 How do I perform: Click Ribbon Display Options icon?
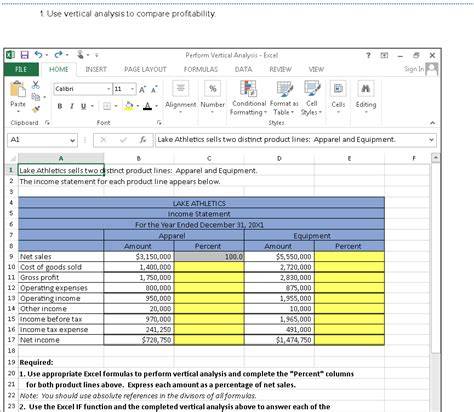[384, 55]
